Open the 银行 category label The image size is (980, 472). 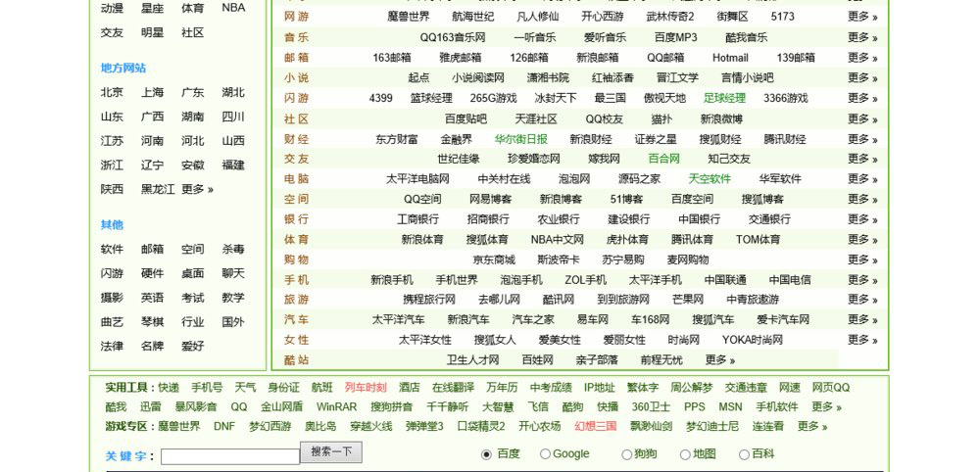[x=296, y=219]
